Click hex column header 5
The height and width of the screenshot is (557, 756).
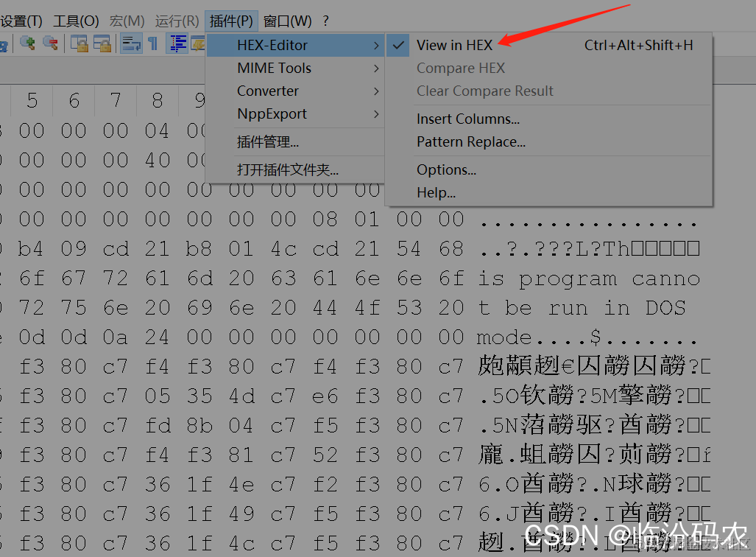pyautogui.click(x=32, y=100)
